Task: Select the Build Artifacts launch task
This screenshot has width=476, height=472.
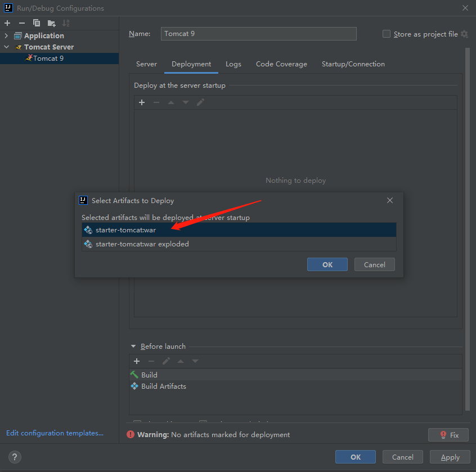Action: 296,386
